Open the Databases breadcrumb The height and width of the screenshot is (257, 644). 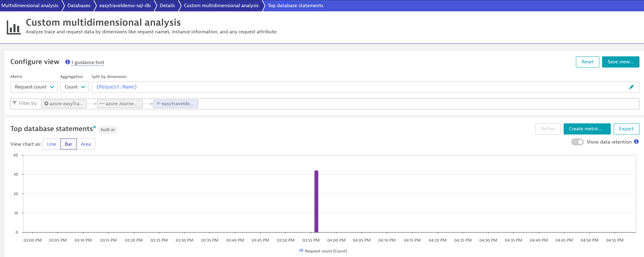[x=79, y=5]
